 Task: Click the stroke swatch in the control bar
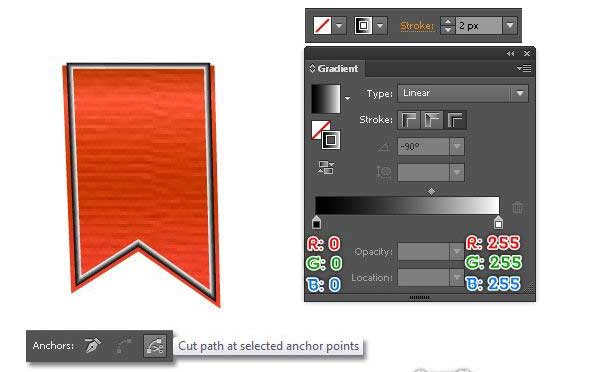(363, 26)
